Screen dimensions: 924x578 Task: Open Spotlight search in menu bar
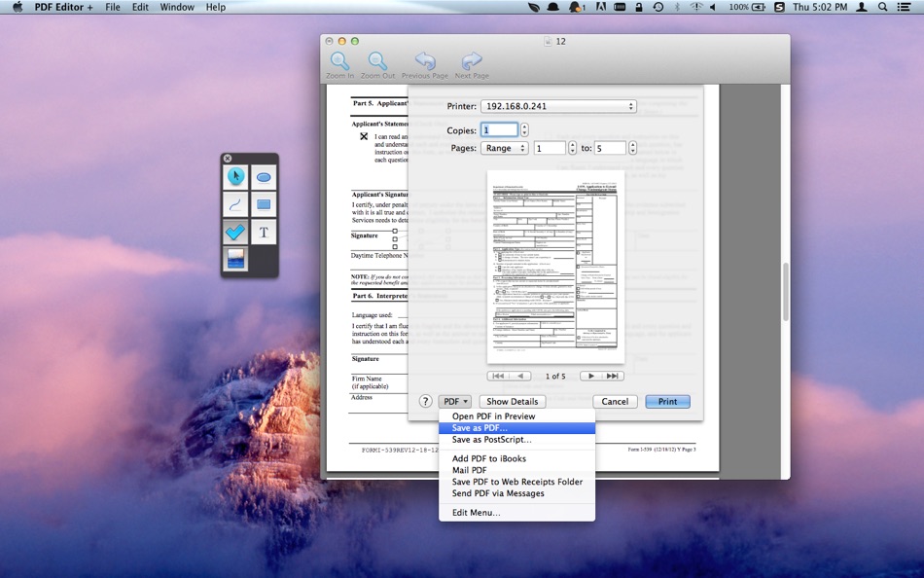coord(882,7)
